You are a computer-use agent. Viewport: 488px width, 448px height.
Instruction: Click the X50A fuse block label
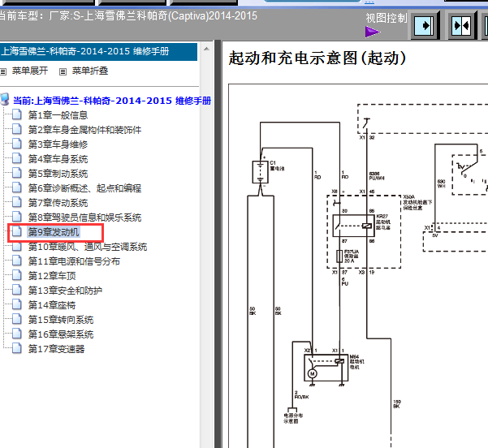(417, 202)
